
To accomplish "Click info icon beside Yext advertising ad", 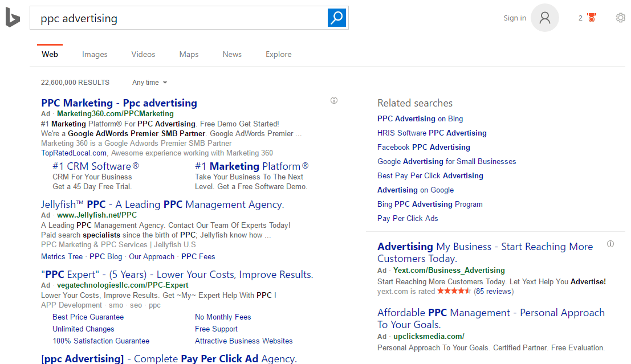I will tap(610, 244).
